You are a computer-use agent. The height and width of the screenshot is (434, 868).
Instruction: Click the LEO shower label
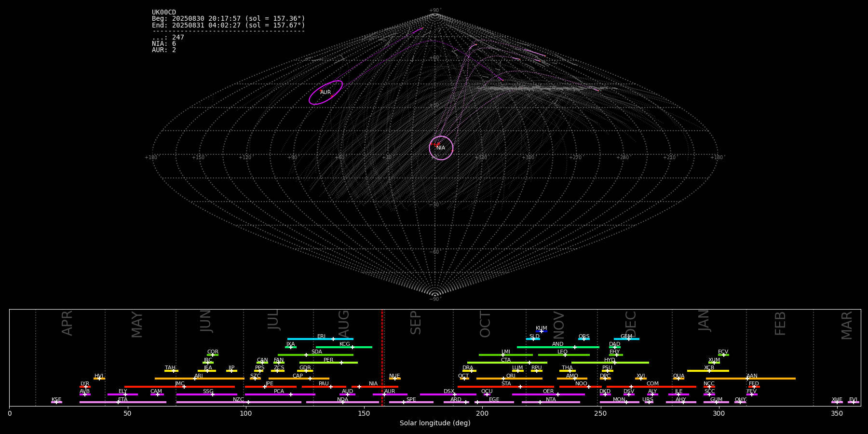(x=563, y=352)
